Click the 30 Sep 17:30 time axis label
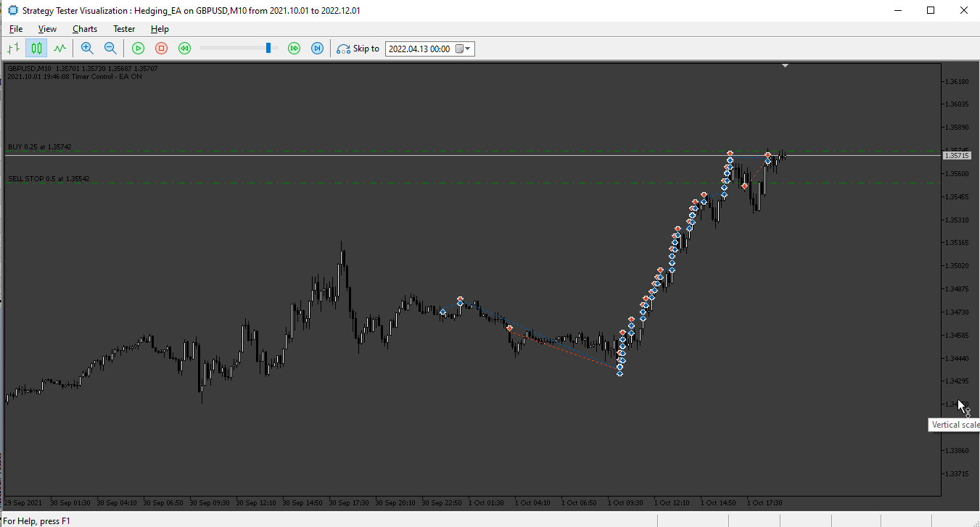Image resolution: width=980 pixels, height=527 pixels. (350, 502)
